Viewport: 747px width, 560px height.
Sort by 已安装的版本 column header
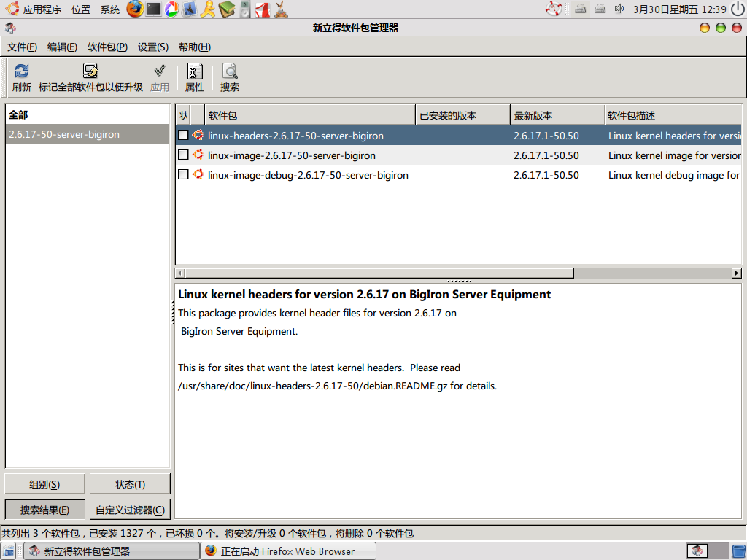point(463,115)
